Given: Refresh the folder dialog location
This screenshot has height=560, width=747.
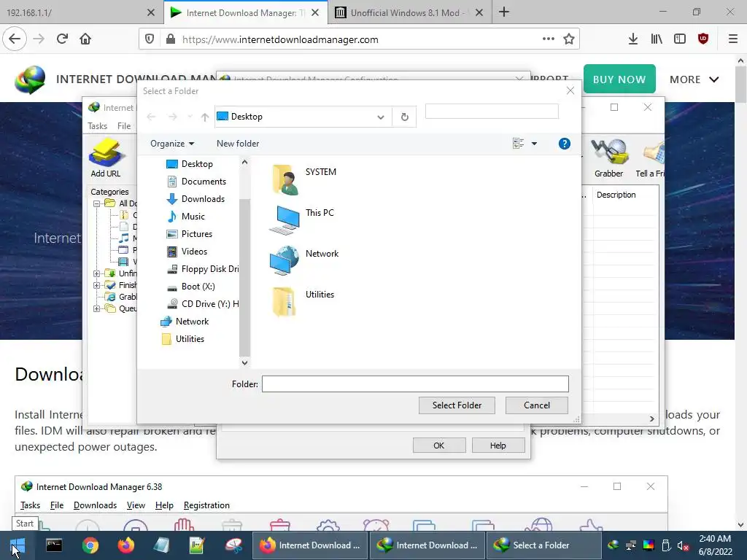Looking at the screenshot, I should click(404, 117).
